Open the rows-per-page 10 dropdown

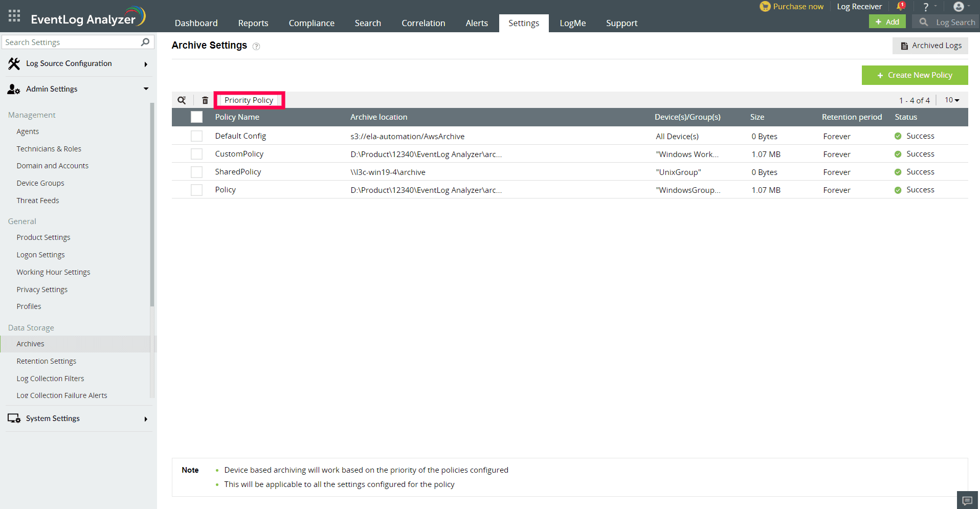tap(952, 100)
